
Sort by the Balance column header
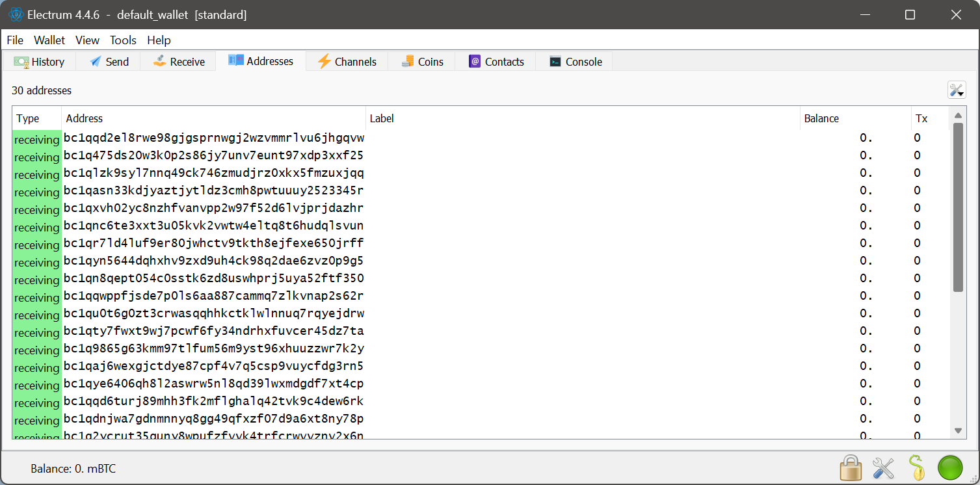coord(855,118)
